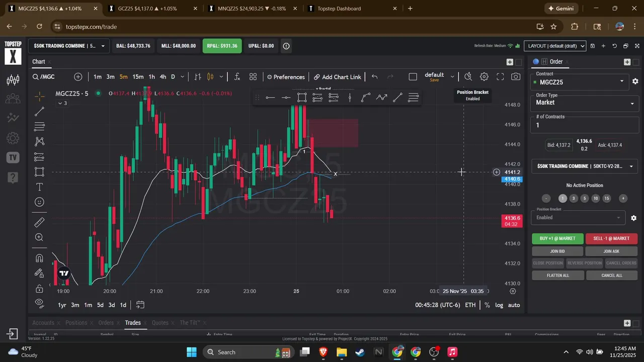Open the emoji sticker tool
Image resolution: width=644 pixels, height=362 pixels.
39,202
